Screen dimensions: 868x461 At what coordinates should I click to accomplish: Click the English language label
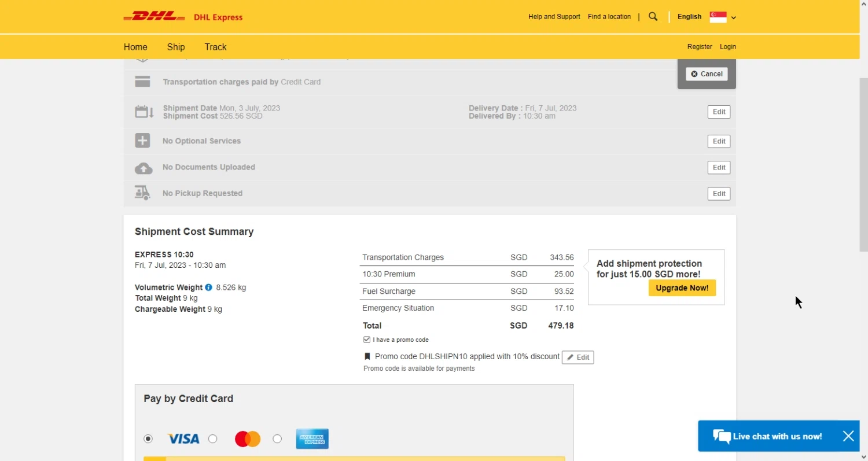click(x=689, y=17)
